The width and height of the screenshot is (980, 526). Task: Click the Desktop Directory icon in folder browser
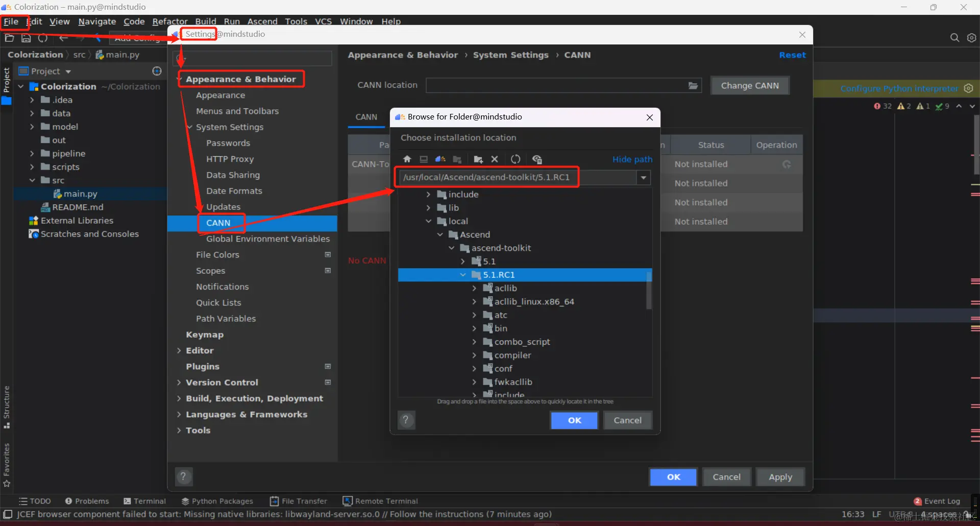424,159
